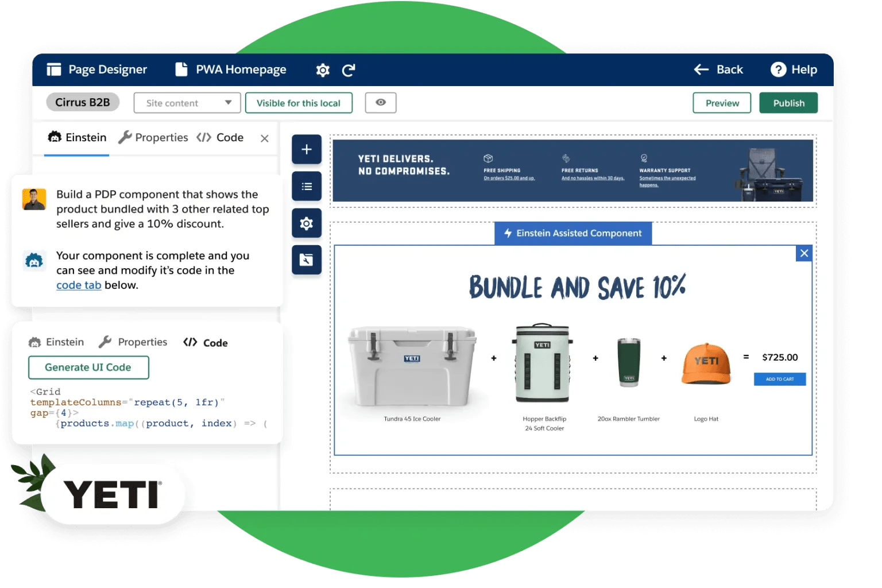Click the Cirrus B2B pill
The image size is (882, 588).
83,102
